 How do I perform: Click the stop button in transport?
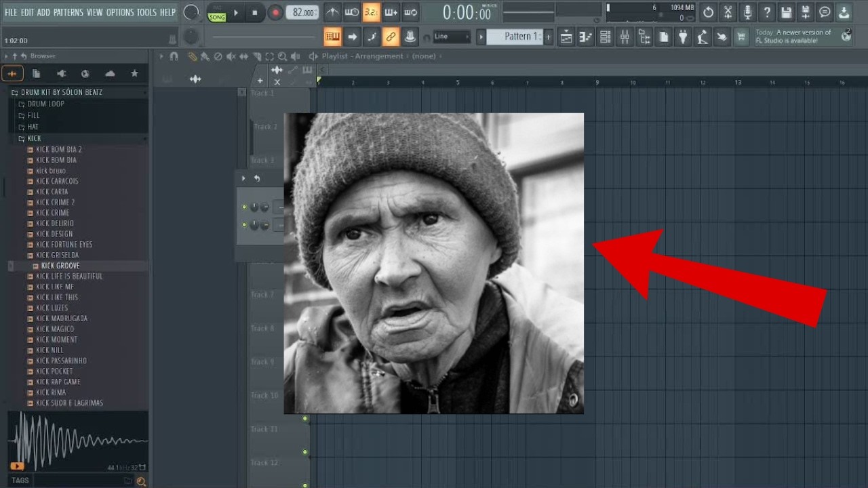[x=255, y=12]
